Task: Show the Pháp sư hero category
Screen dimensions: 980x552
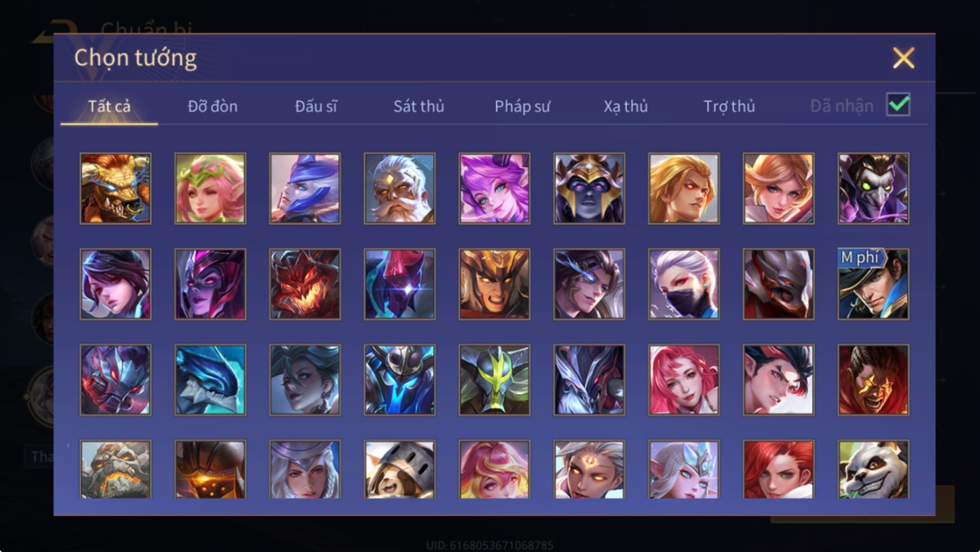Action: coord(522,106)
